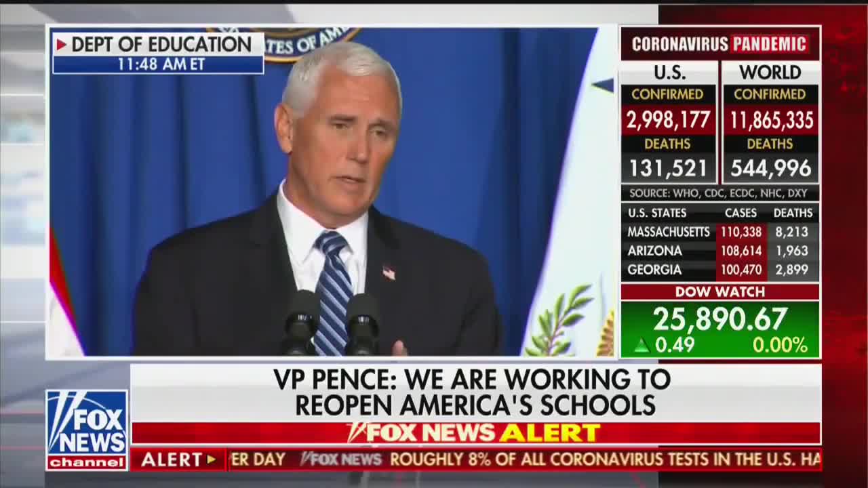Click the Fox News Channel logo
Screen dimensions: 868x488
pos(87,430)
